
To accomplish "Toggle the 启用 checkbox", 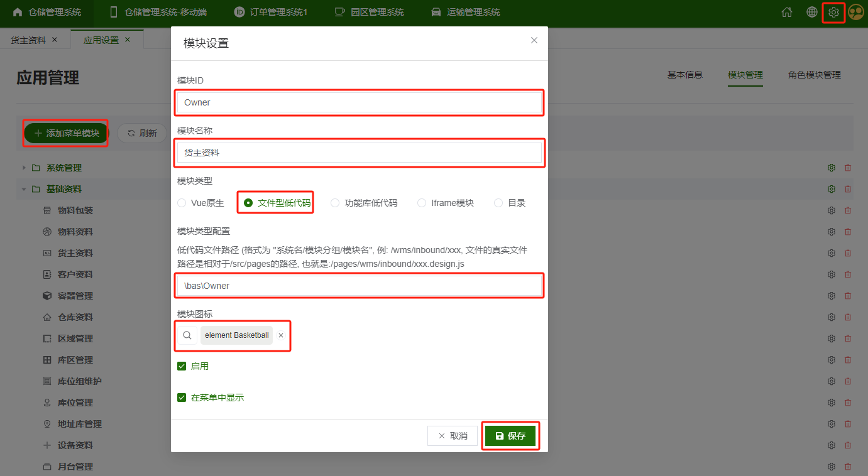I will tap(182, 366).
